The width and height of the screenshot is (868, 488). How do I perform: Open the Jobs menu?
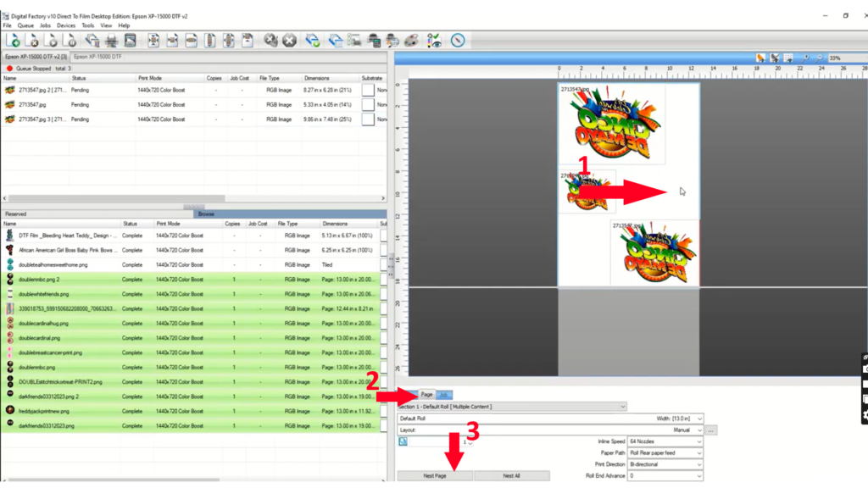click(x=45, y=25)
